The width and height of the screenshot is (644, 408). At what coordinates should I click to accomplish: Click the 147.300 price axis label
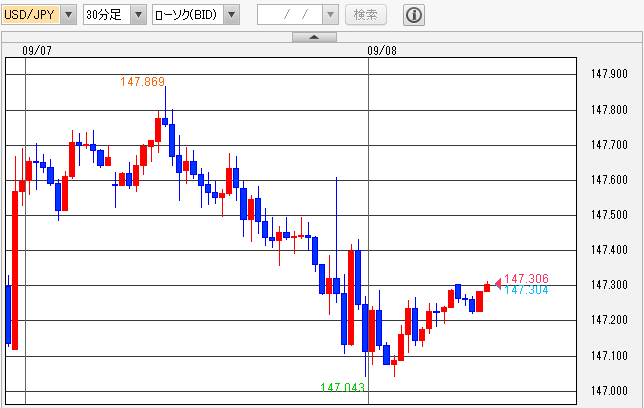(610, 284)
